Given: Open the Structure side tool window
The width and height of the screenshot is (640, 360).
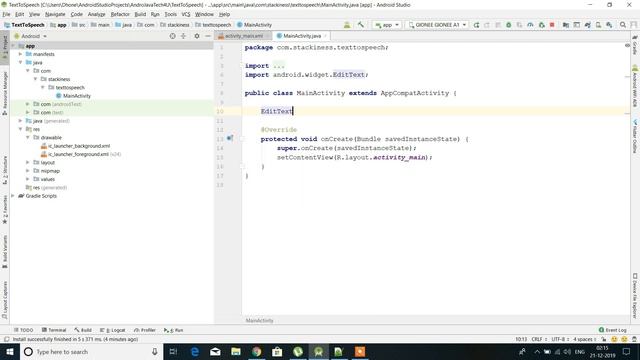Looking at the screenshot, I should (4, 170).
